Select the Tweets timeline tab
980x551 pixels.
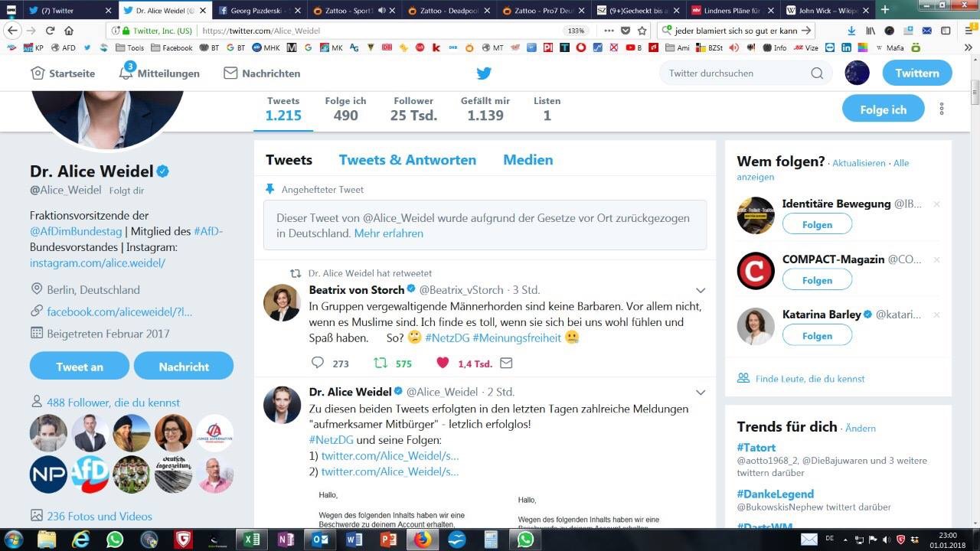[x=289, y=160]
